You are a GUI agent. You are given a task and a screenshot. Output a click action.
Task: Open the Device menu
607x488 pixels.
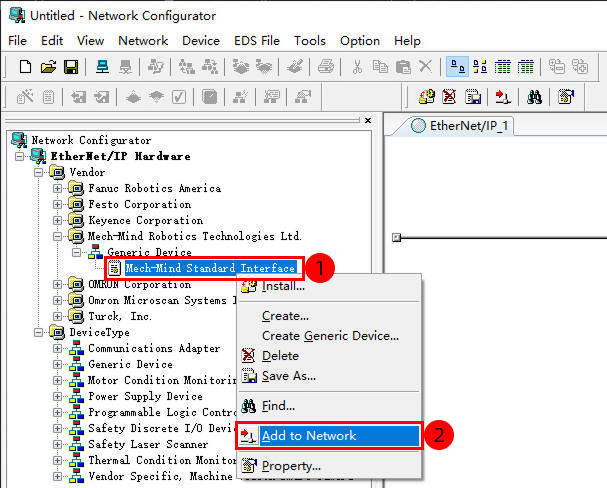pyautogui.click(x=201, y=41)
